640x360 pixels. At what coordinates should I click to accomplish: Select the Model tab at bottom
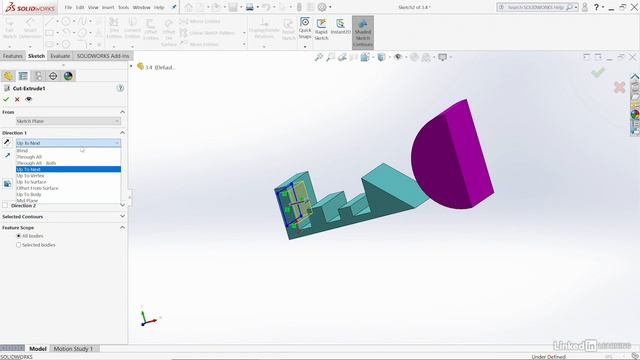tap(38, 349)
